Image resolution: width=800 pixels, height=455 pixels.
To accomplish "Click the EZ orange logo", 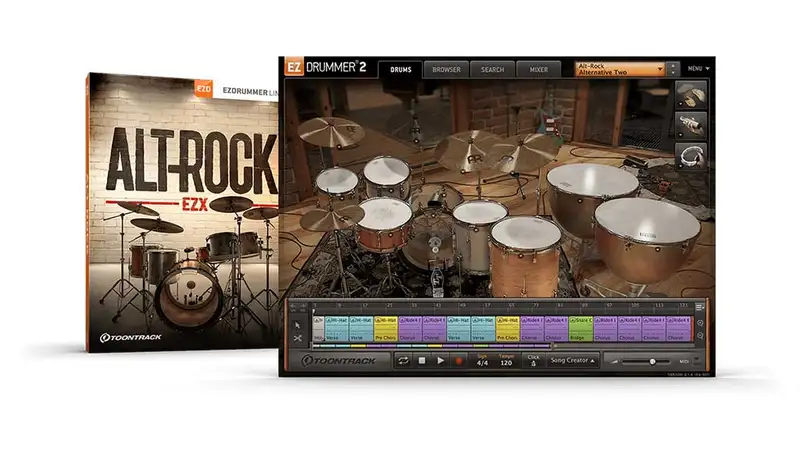I will point(294,67).
